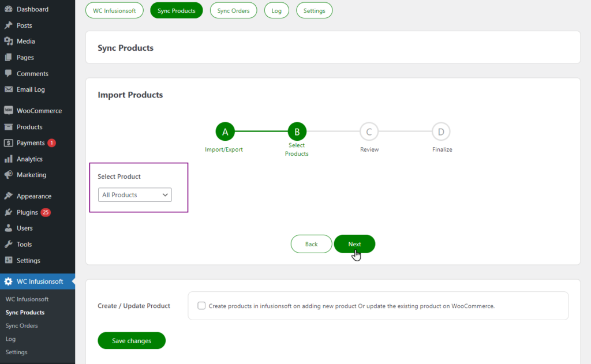Screen dimensions: 591x364
Task: Enable the Create / Update Product checkbox
Action: coord(201,306)
